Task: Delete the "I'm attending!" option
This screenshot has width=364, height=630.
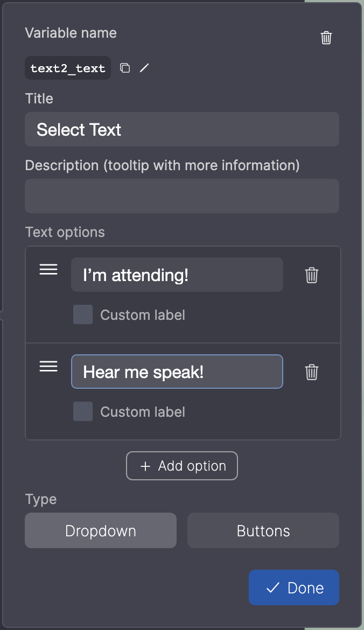Action: (x=312, y=275)
